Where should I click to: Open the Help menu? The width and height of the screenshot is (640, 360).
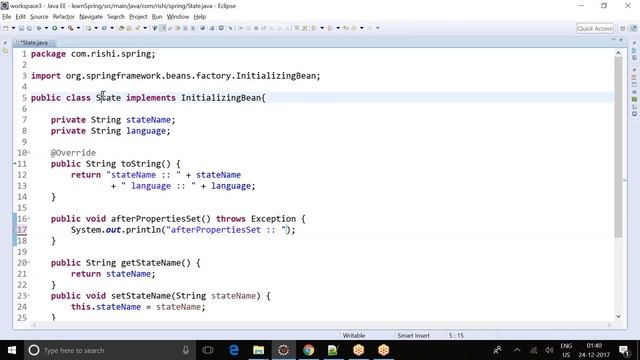(200, 17)
